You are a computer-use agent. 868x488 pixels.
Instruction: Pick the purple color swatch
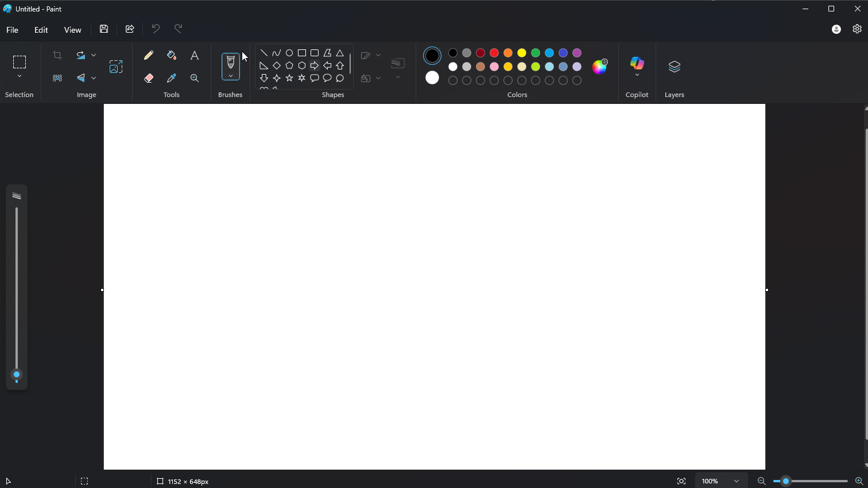click(577, 53)
